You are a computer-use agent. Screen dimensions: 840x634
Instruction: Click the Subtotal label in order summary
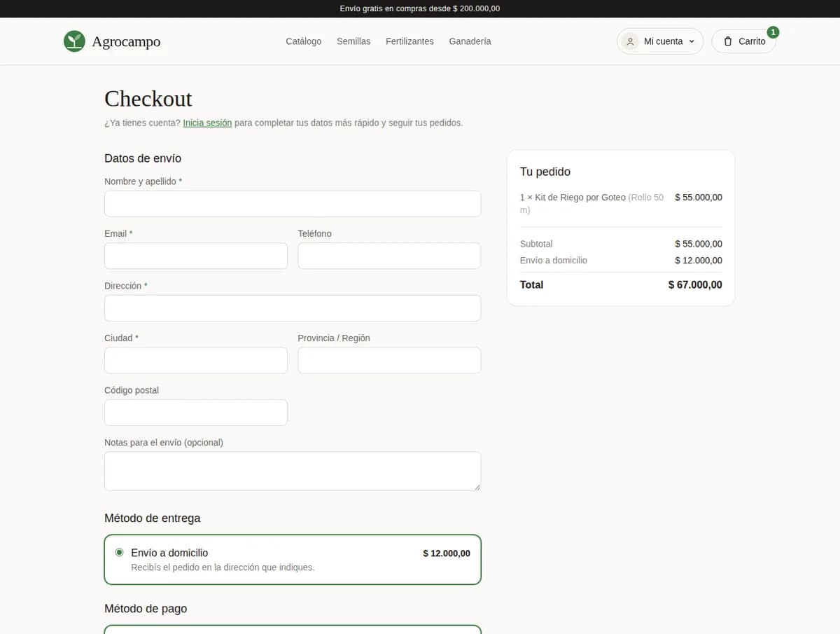tap(536, 244)
